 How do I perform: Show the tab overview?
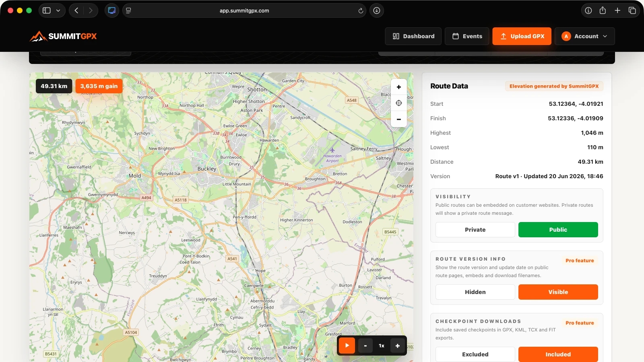click(632, 10)
